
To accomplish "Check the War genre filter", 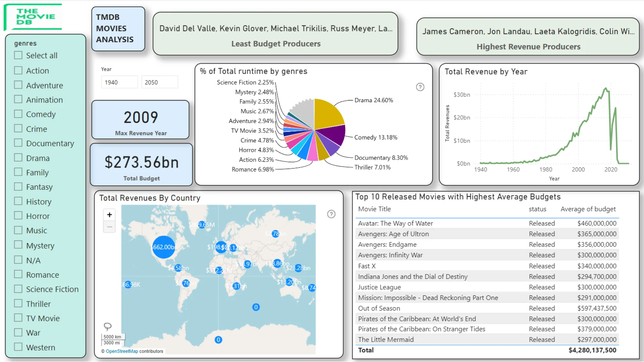I will [18, 333].
